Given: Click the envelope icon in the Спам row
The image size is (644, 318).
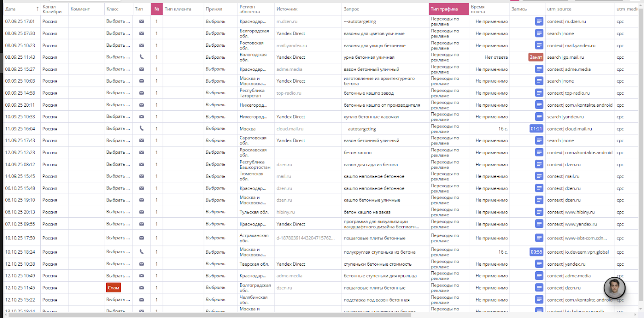Looking at the screenshot, I should 141,288.
